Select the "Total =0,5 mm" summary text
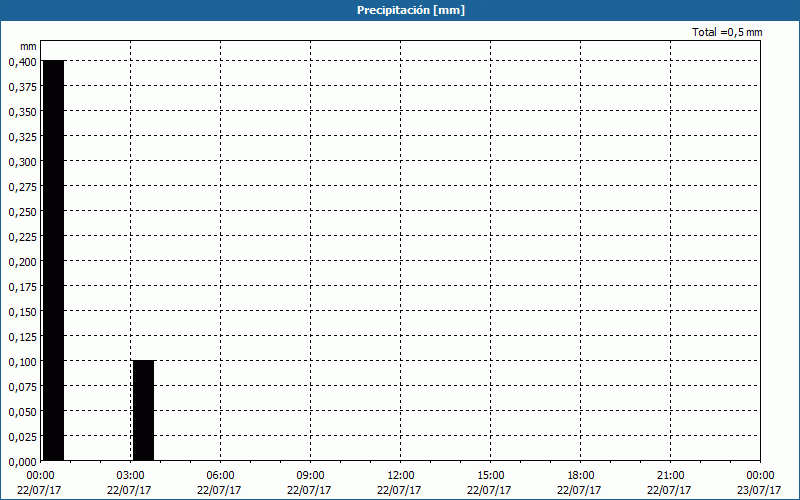Viewport: 800px width, 500px height. tap(727, 32)
